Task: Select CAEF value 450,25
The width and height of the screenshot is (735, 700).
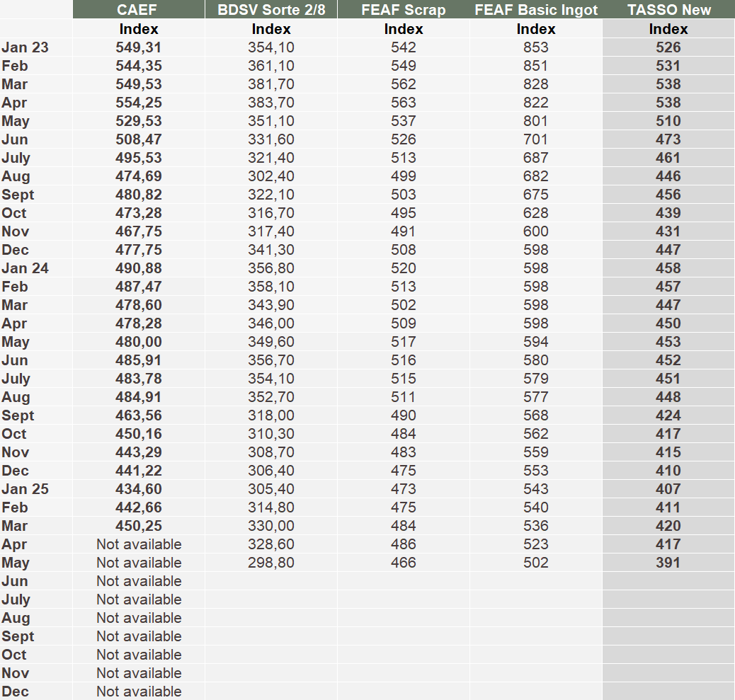Action: pos(139,526)
